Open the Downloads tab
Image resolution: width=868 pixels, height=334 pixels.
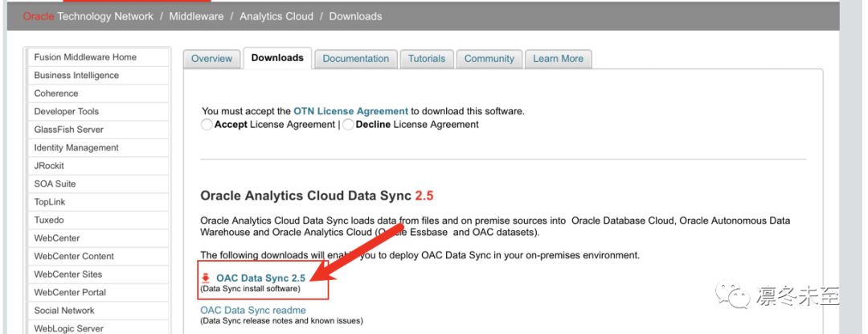coord(277,58)
